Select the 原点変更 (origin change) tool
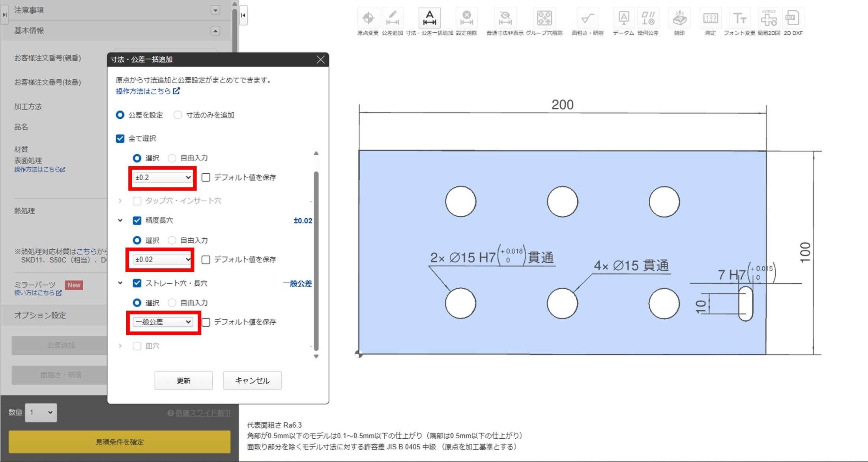This screenshot has width=868, height=462. [x=368, y=18]
